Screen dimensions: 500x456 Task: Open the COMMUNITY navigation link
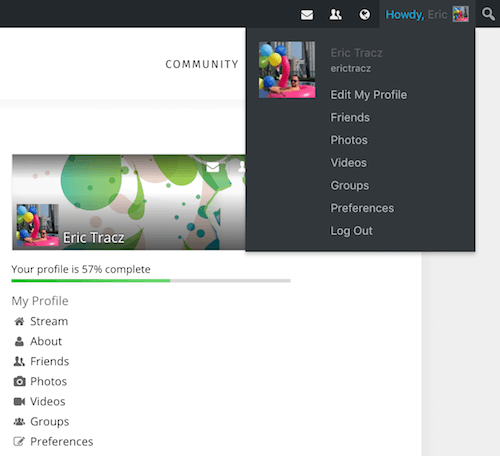click(202, 64)
